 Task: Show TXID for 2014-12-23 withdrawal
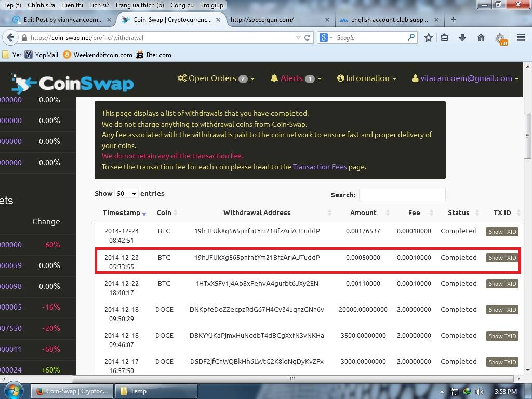pyautogui.click(x=502, y=258)
